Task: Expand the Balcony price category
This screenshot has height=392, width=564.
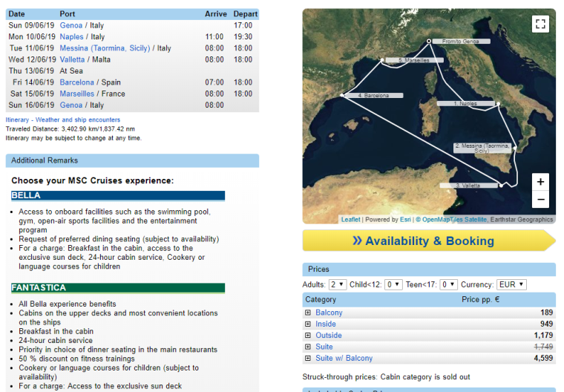Action: 308,313
